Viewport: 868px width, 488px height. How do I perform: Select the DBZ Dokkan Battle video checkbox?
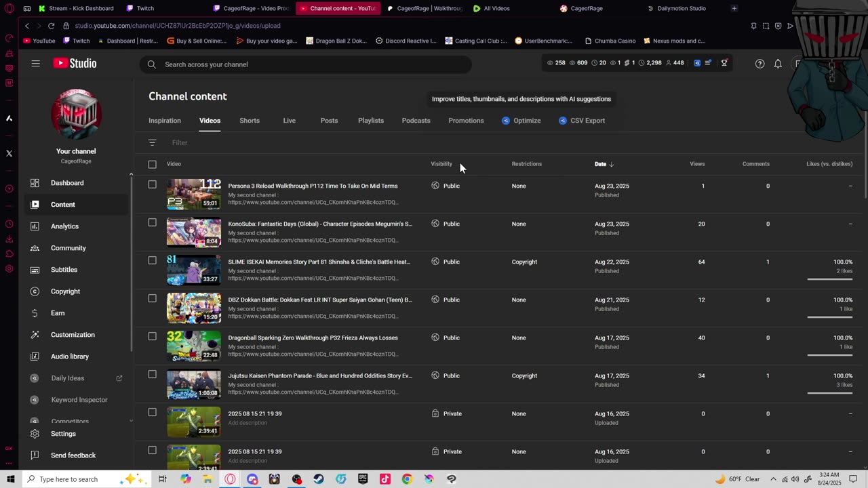pyautogui.click(x=152, y=298)
